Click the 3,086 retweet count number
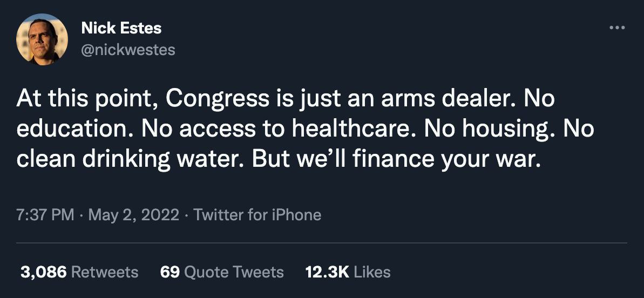This screenshot has width=644, height=298. tap(43, 272)
